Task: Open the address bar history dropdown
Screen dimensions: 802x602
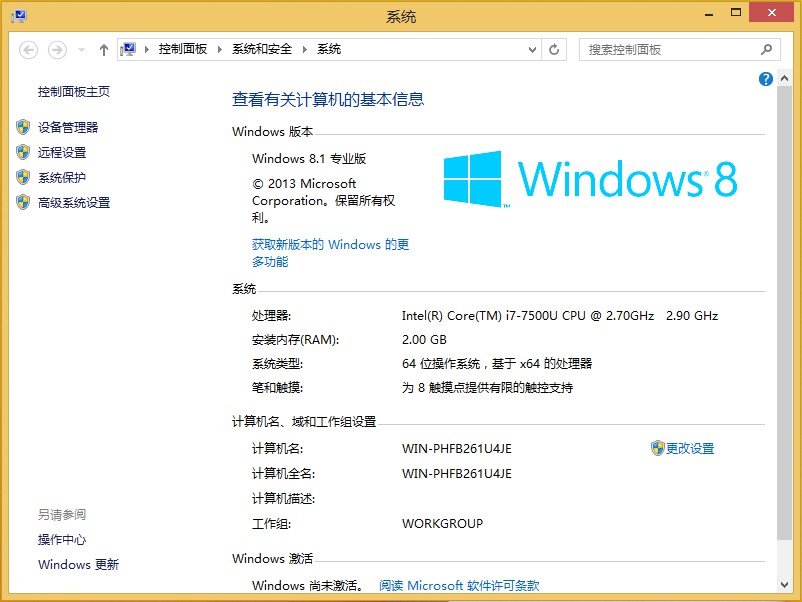Action: pyautogui.click(x=532, y=50)
